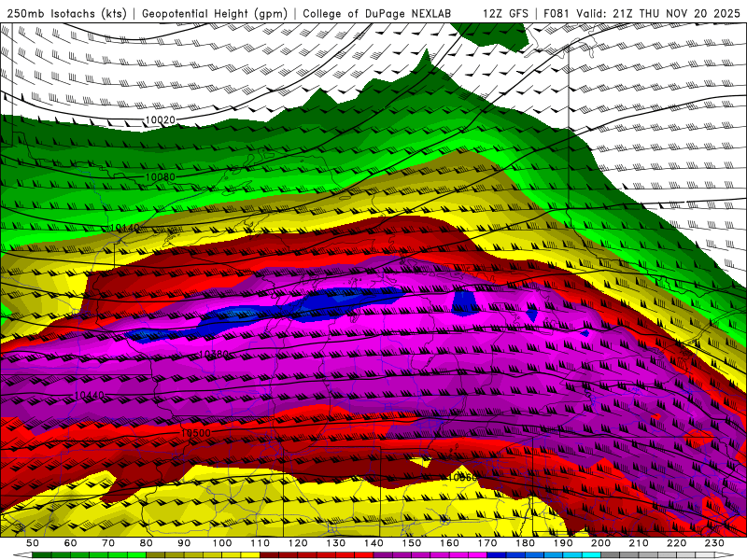Click the 10560 height contour label
Image resolution: width=747 pixels, height=560 pixels.
[x=462, y=477]
